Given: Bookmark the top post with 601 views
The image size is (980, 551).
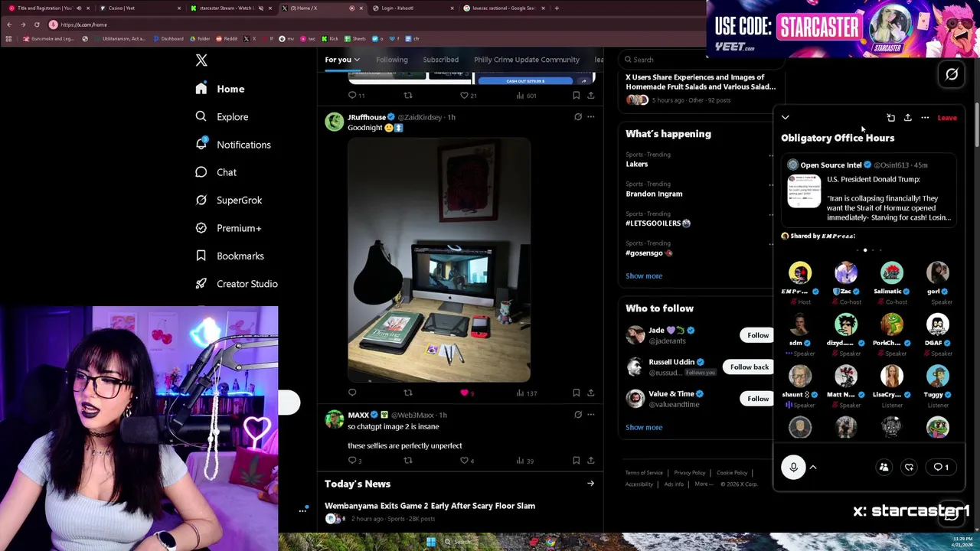Looking at the screenshot, I should coord(576,96).
